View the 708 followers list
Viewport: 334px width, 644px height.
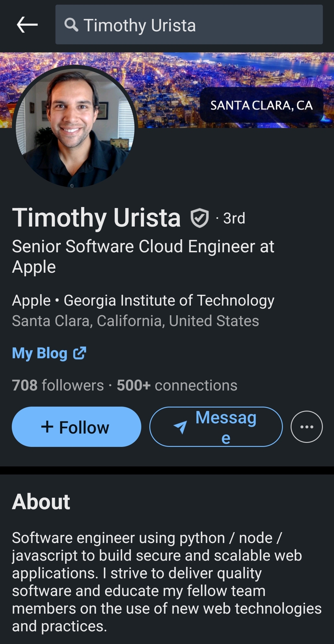(58, 385)
